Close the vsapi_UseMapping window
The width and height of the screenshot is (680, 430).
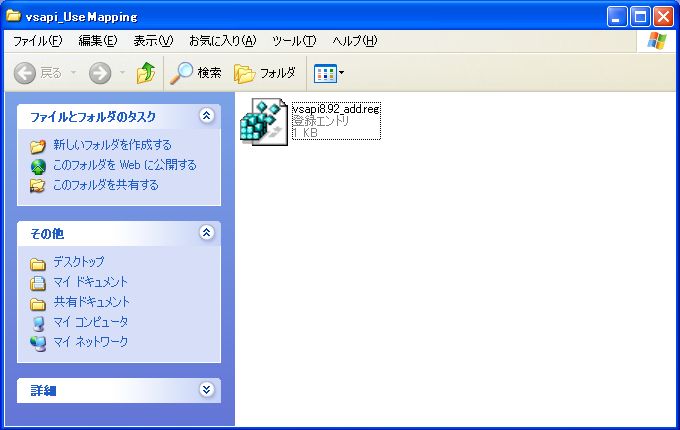(x=663, y=17)
